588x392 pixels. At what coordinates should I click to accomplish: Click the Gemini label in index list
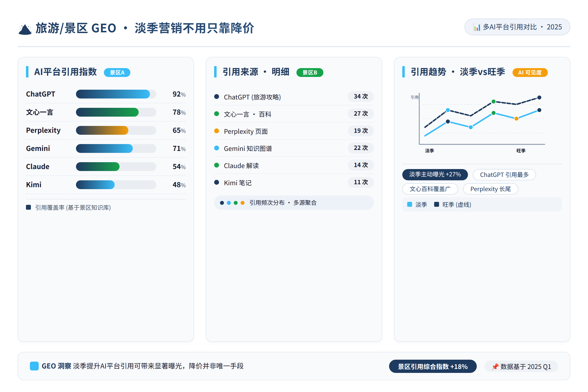point(38,148)
